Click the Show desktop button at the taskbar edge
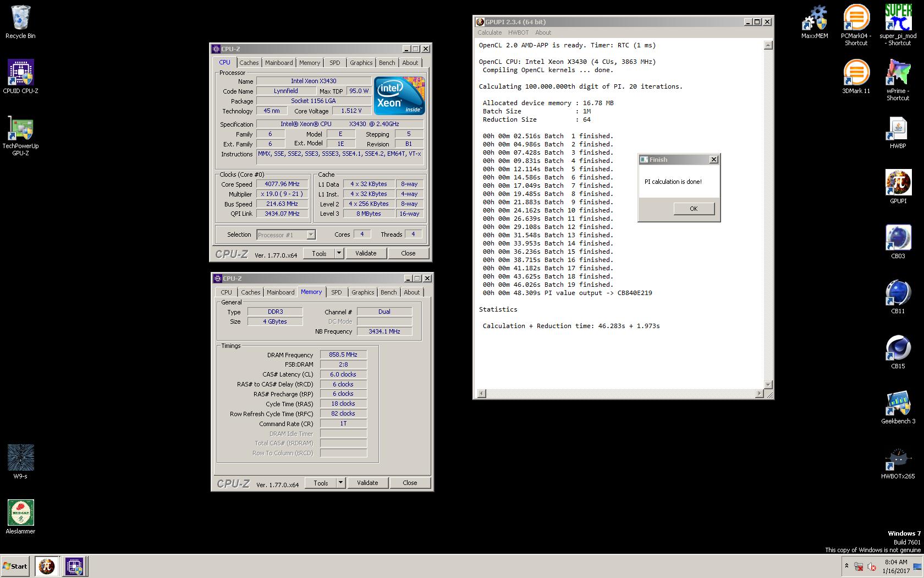924x578 pixels. click(x=917, y=566)
